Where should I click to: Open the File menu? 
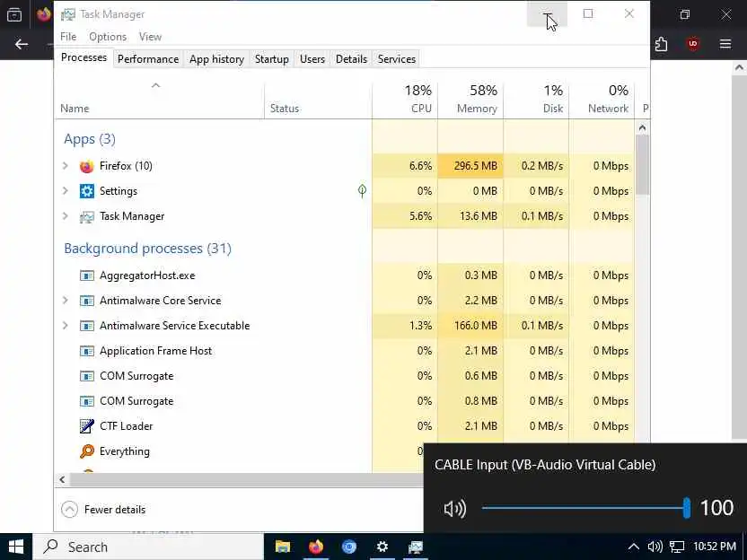click(x=68, y=37)
